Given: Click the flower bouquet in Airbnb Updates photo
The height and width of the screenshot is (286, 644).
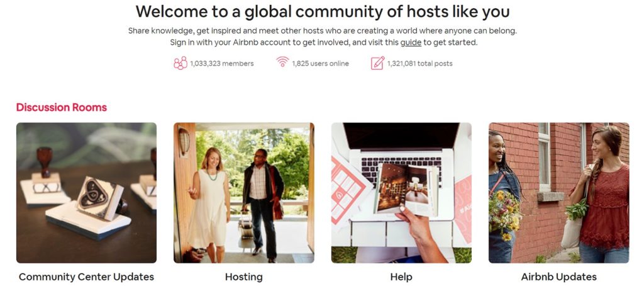Looking at the screenshot, I should [505, 214].
